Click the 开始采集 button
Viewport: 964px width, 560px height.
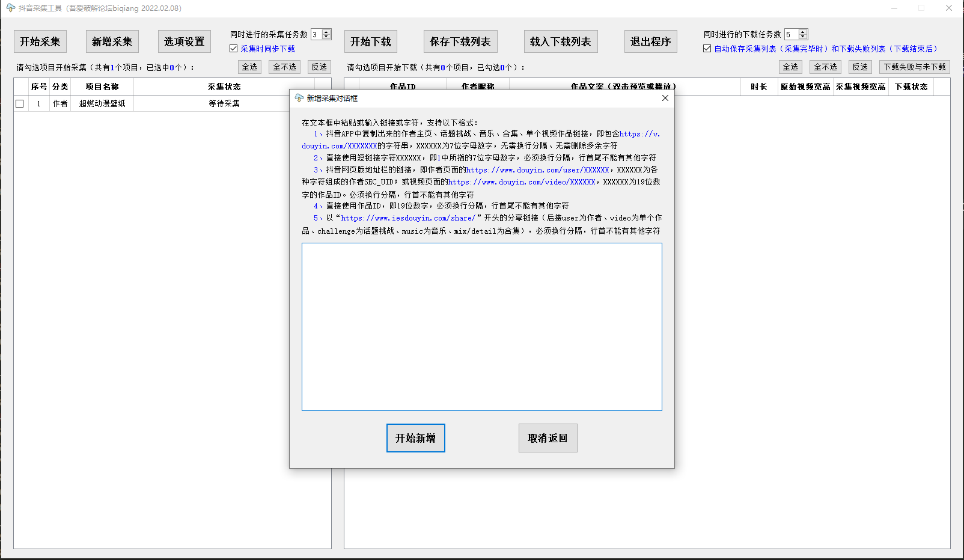40,41
